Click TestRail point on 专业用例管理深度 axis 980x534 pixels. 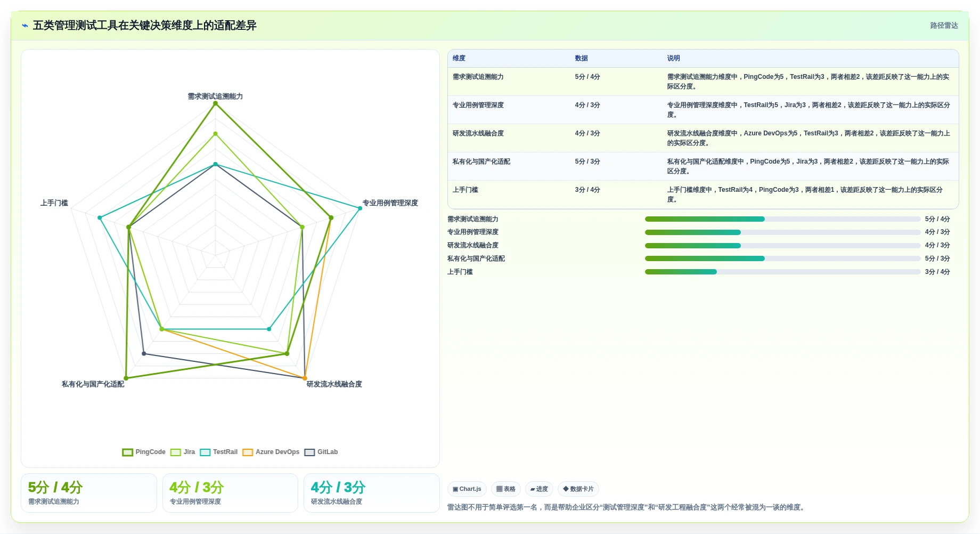[x=360, y=208]
